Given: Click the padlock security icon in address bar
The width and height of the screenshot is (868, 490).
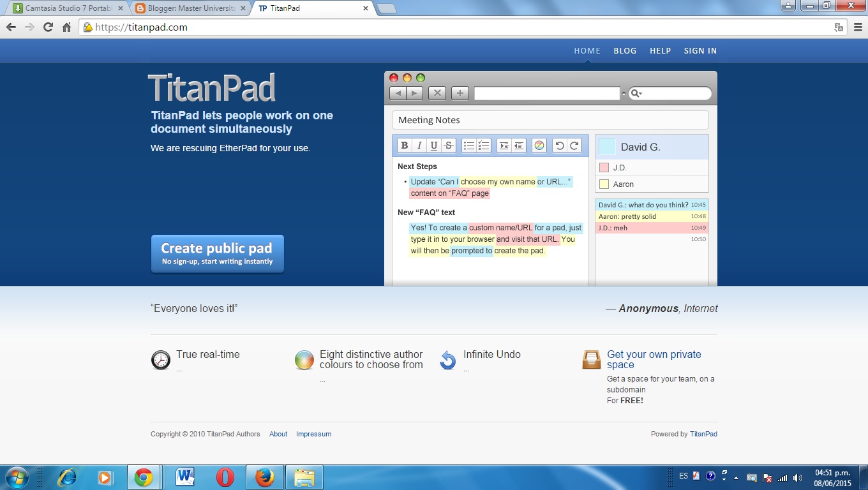Looking at the screenshot, I should 87,27.
